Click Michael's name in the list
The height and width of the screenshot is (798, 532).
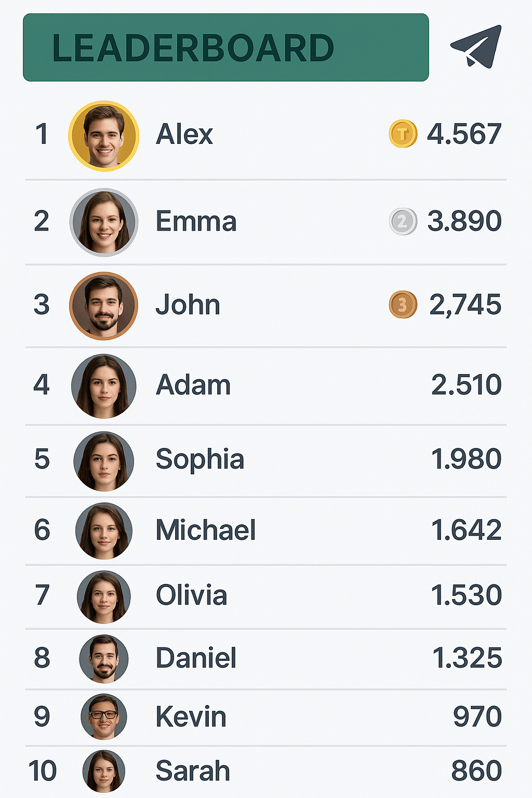click(x=206, y=530)
